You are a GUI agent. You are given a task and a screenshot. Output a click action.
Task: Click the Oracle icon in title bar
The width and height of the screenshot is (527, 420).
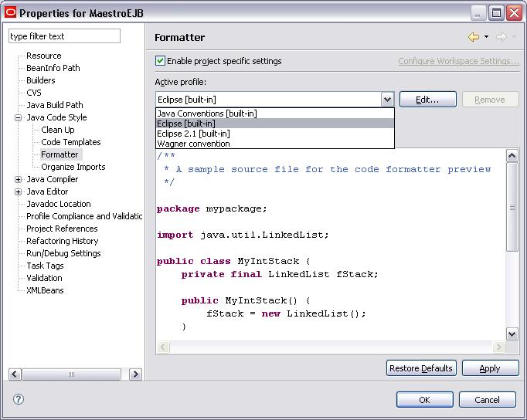10,13
